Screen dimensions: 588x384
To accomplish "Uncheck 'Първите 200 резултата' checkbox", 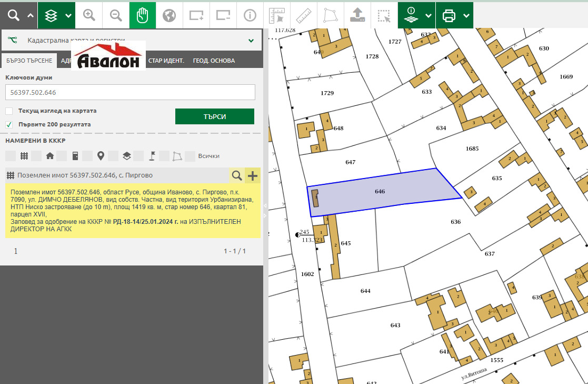I will click(x=9, y=125).
